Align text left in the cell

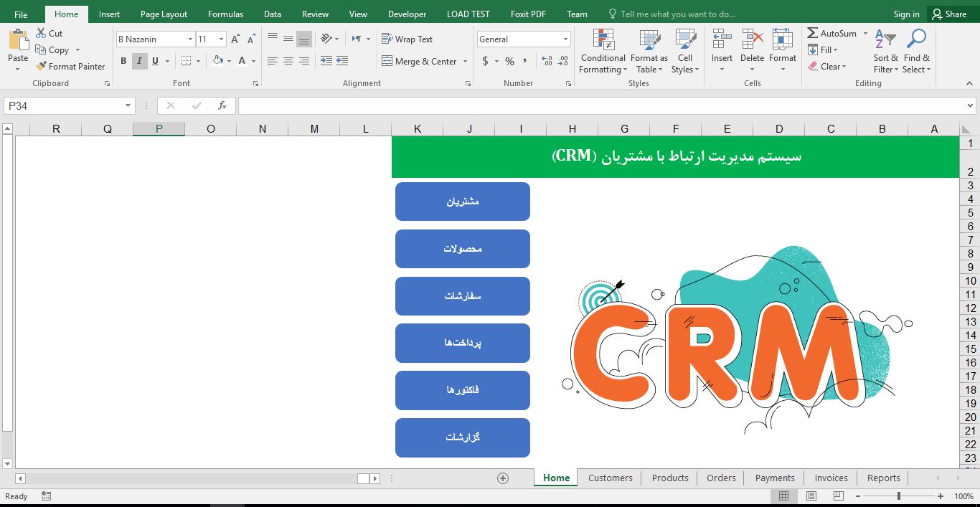point(273,61)
